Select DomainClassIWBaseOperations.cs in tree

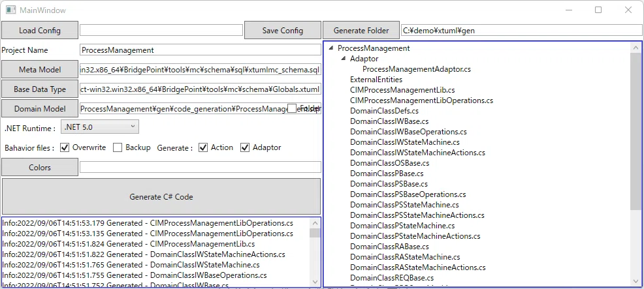408,132
